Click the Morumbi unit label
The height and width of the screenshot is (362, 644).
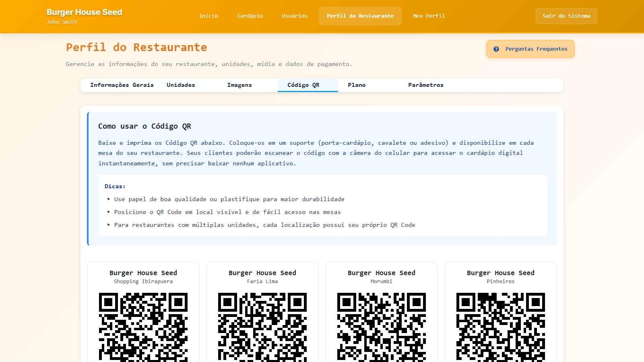click(382, 282)
